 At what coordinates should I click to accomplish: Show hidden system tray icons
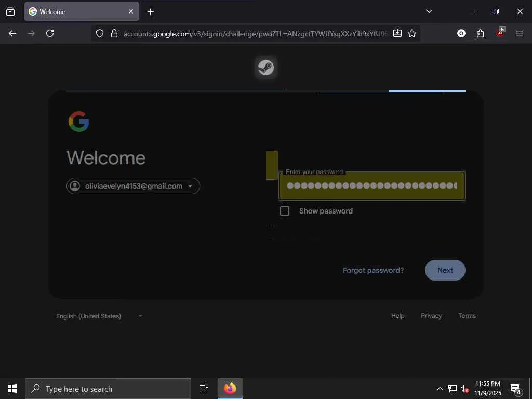[x=440, y=389]
